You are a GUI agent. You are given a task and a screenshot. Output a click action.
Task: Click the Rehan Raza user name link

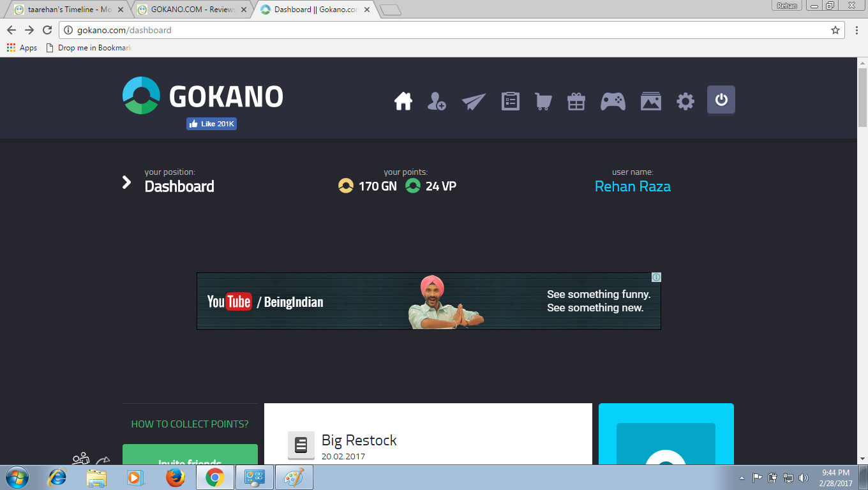point(632,186)
